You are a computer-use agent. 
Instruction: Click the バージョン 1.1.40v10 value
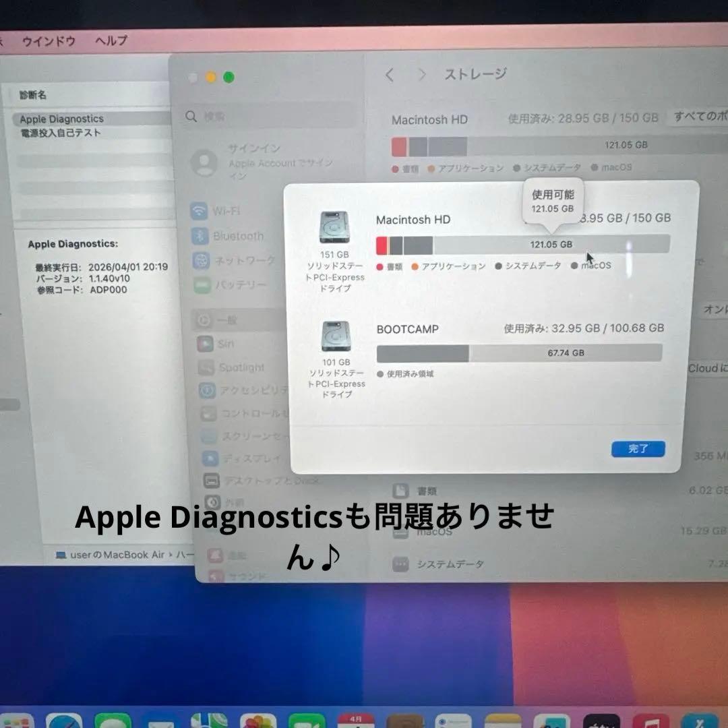click(109, 278)
